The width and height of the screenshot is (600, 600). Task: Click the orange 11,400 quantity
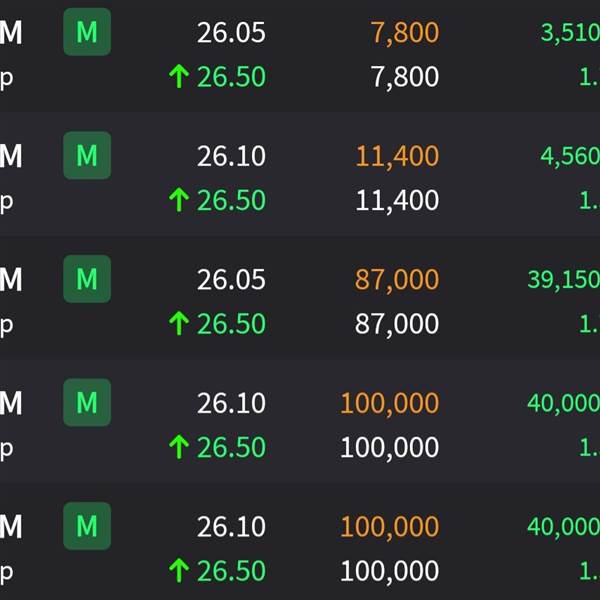click(397, 156)
